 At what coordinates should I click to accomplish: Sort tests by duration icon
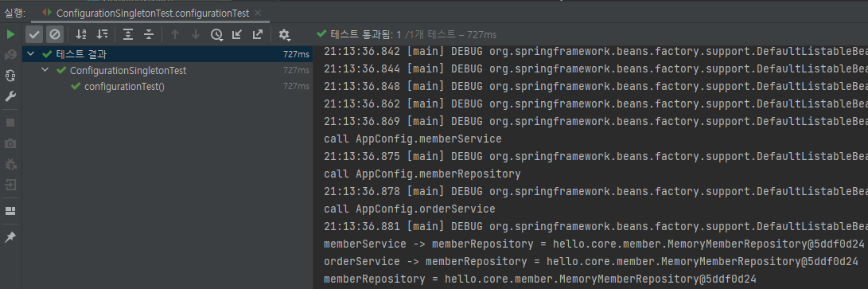102,34
